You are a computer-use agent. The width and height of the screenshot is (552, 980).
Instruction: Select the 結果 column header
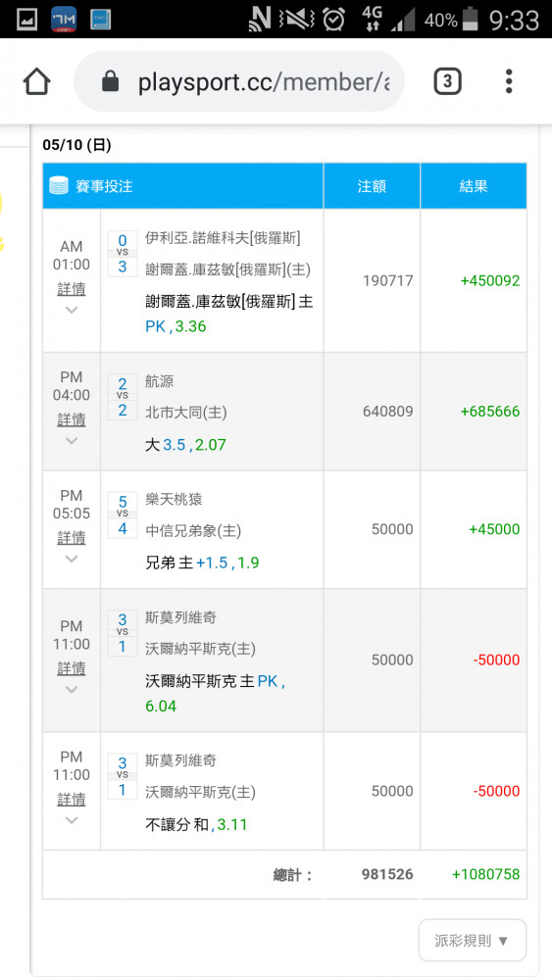[x=474, y=185]
